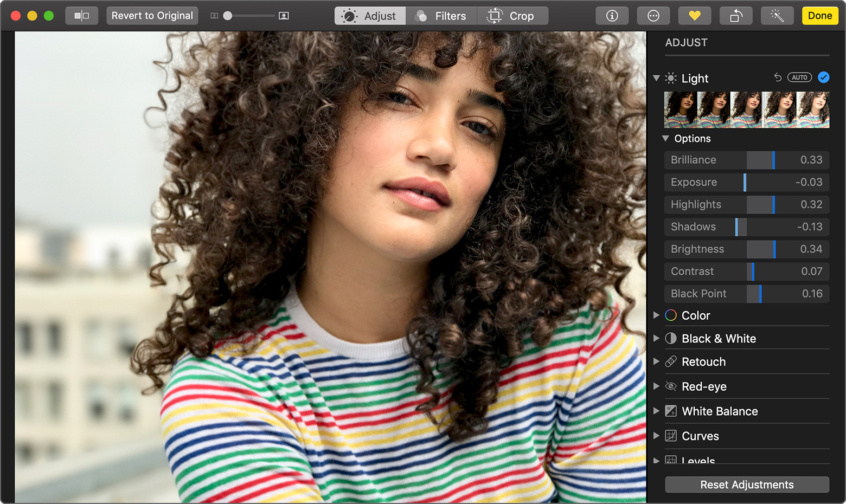This screenshot has height=504, width=846.
Task: Click the Rotate icon in toolbar
Action: 736,15
